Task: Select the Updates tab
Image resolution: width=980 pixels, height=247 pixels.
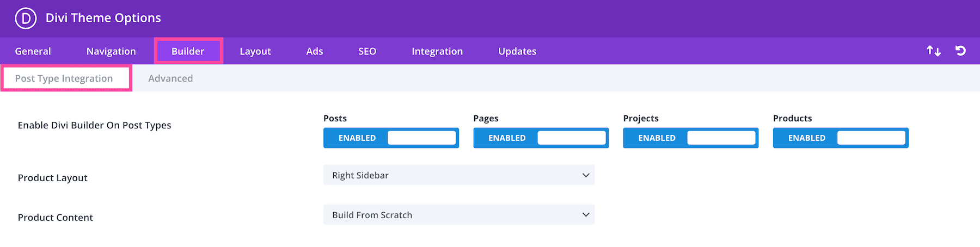Action: (x=517, y=51)
